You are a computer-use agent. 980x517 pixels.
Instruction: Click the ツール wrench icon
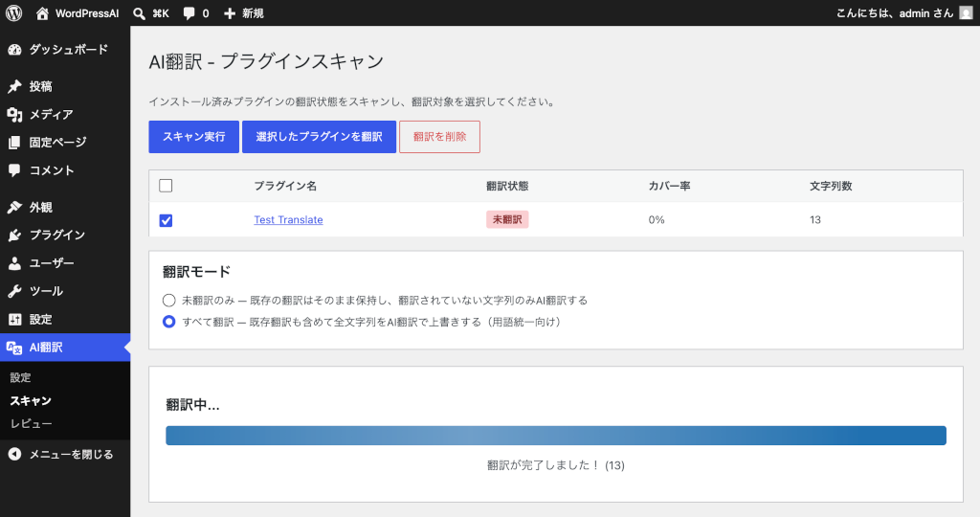click(x=14, y=291)
